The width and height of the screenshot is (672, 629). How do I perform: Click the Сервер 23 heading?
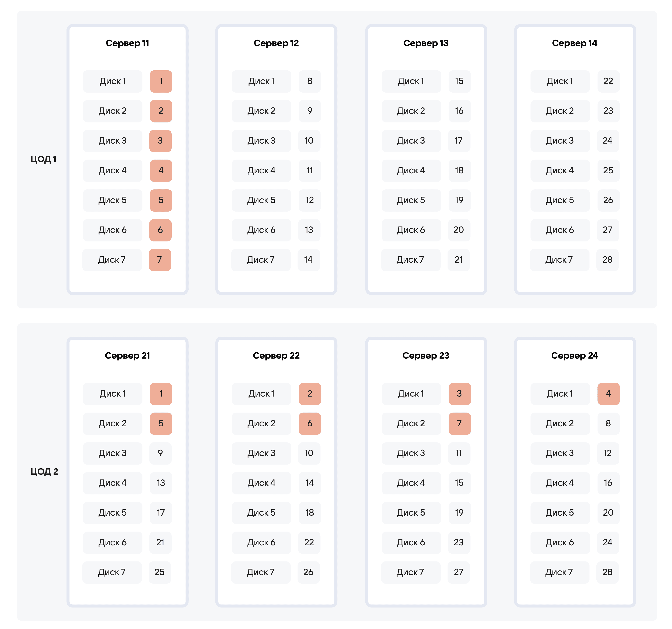coord(426,356)
